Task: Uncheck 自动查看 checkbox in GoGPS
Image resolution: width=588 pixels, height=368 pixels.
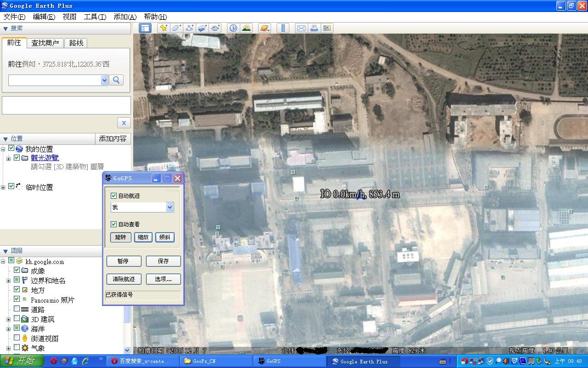Action: tap(114, 224)
